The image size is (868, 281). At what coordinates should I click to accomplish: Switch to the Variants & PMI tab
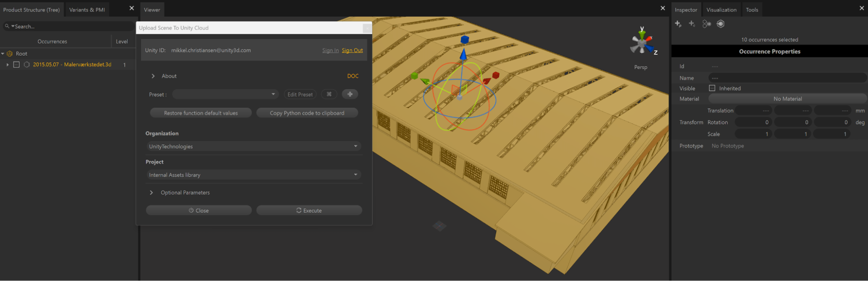point(87,10)
